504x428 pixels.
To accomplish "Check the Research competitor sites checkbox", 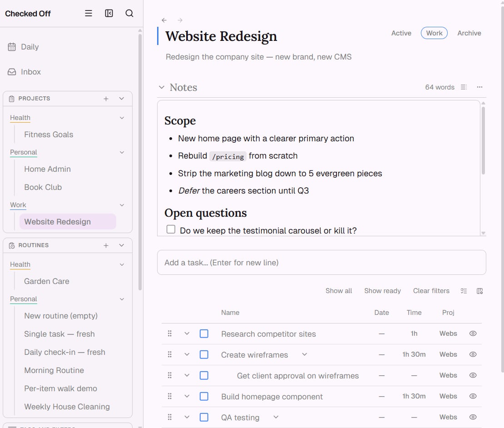I will pyautogui.click(x=204, y=334).
